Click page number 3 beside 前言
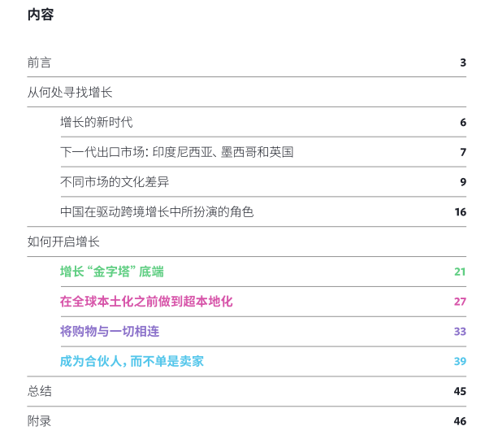Screen dimensions: 498x448 pos(462,63)
